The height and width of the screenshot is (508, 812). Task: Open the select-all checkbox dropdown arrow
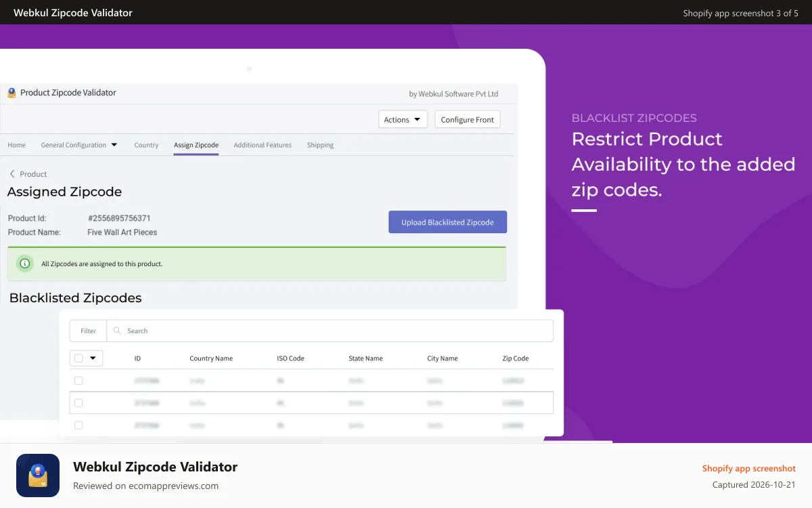tap(93, 358)
